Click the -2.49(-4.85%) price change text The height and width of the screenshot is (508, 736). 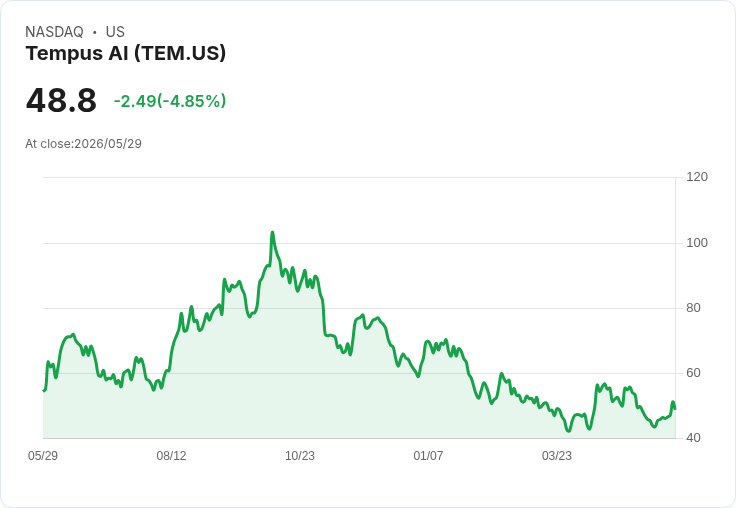[x=170, y=101]
